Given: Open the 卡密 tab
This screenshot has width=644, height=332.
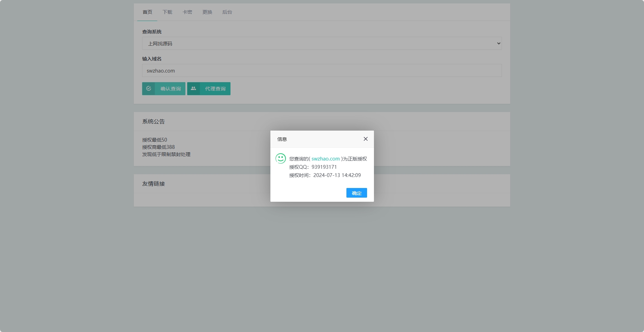Looking at the screenshot, I should [187, 12].
